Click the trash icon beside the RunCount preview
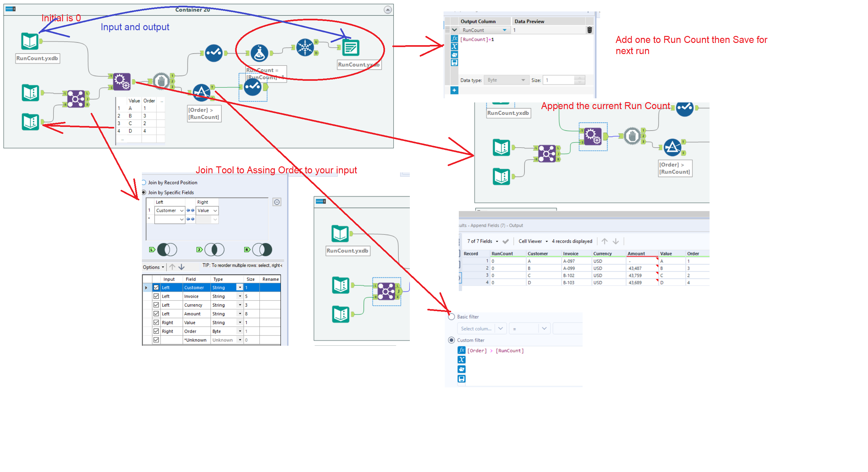This screenshot has width=868, height=472. [590, 30]
